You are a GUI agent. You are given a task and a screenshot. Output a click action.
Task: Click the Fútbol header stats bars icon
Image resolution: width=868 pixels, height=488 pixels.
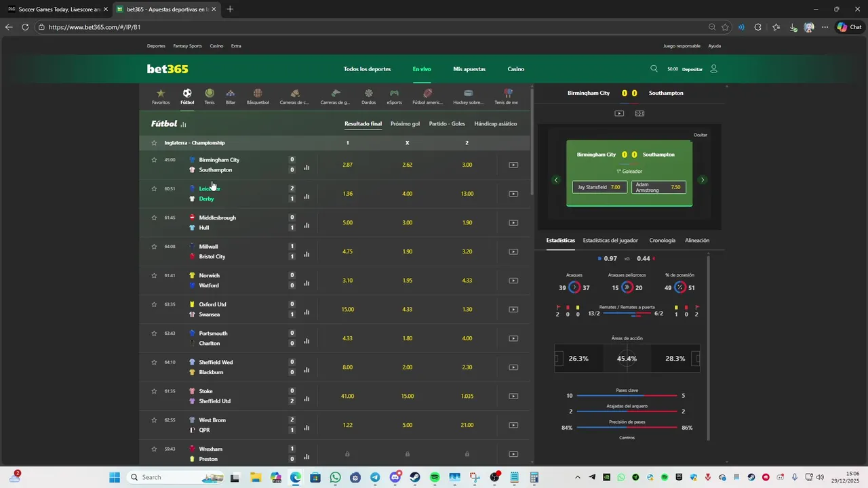tap(183, 125)
